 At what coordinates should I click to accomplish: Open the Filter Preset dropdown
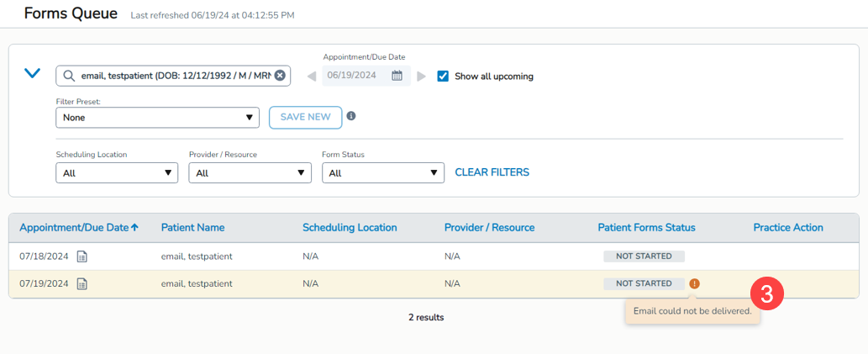[157, 118]
